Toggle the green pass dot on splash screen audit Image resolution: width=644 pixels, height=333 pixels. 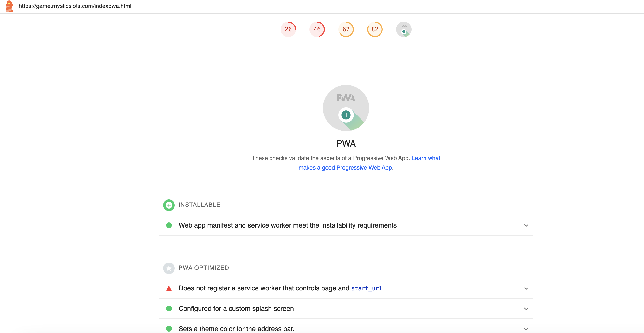169,309
